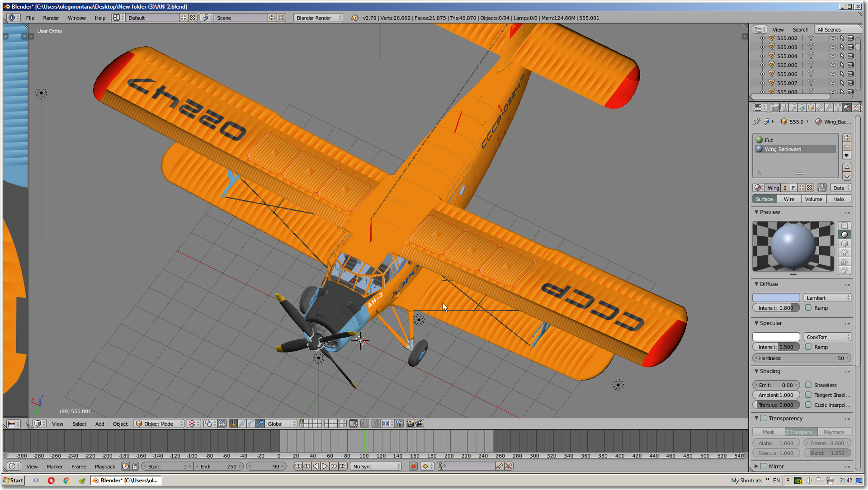Move material slot up in list
868x490 pixels.
pos(847,167)
